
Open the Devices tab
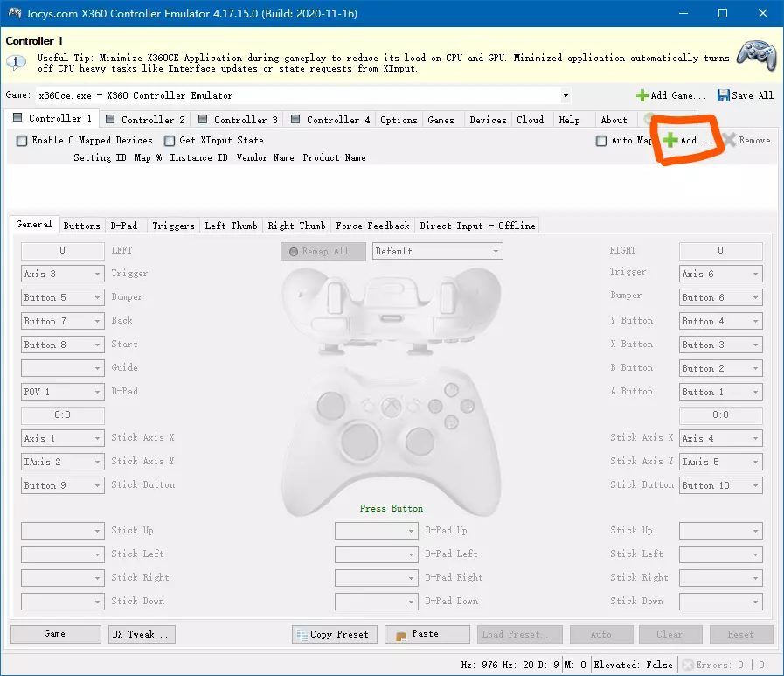pos(488,120)
